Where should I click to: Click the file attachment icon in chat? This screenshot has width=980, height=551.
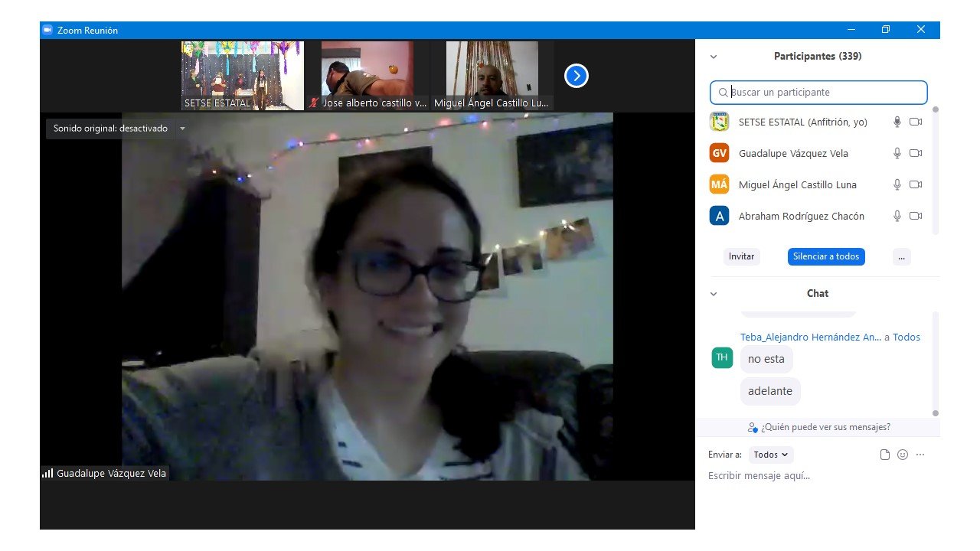[x=885, y=455]
